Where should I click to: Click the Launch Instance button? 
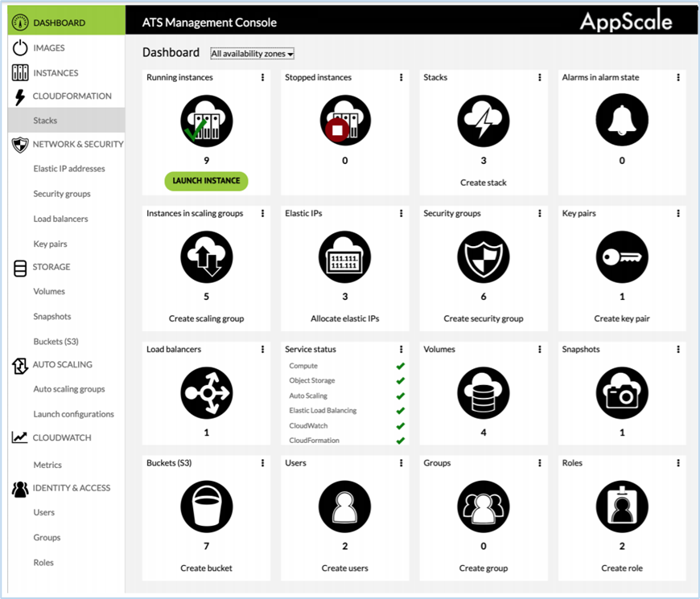click(206, 181)
